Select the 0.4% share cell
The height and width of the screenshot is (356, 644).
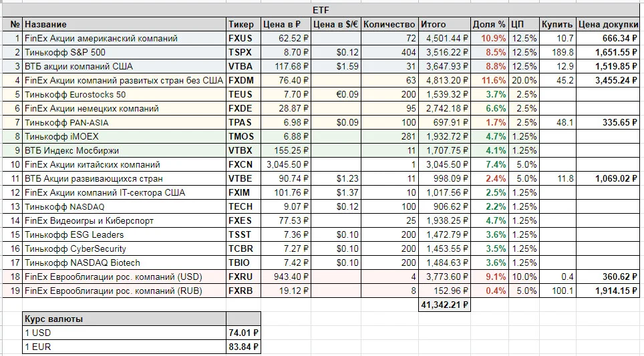(490, 291)
